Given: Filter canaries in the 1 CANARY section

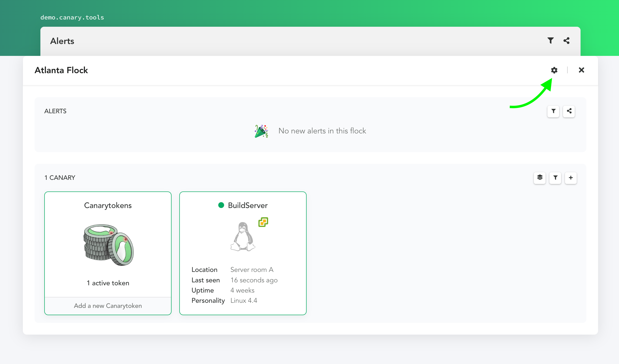Looking at the screenshot, I should click(555, 178).
